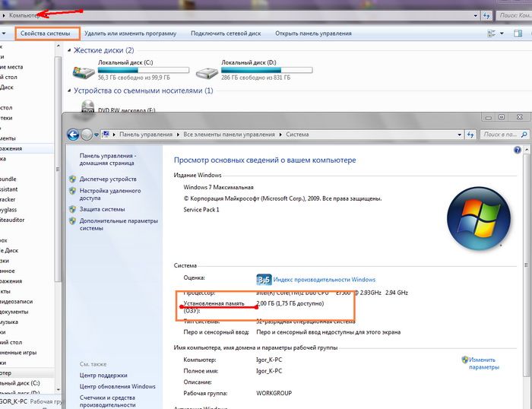The image size is (532, 409).
Task: Click disk D: free space bar
Action: (x=266, y=70)
